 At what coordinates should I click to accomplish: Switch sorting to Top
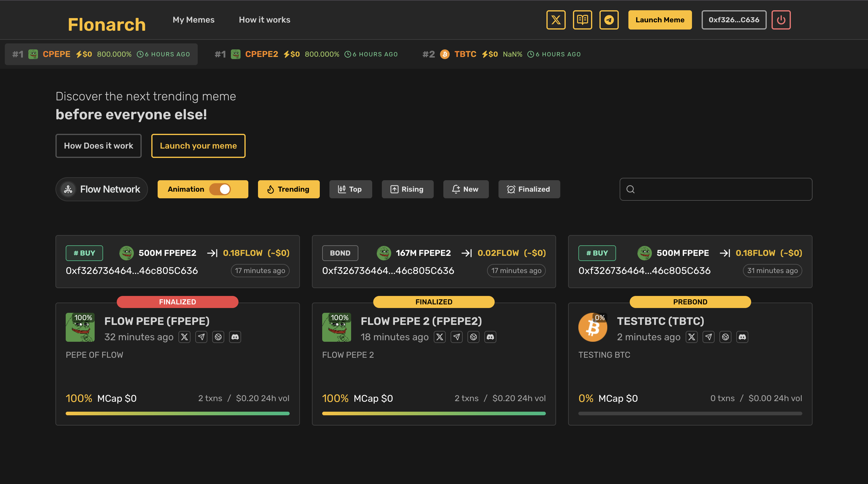pos(351,189)
